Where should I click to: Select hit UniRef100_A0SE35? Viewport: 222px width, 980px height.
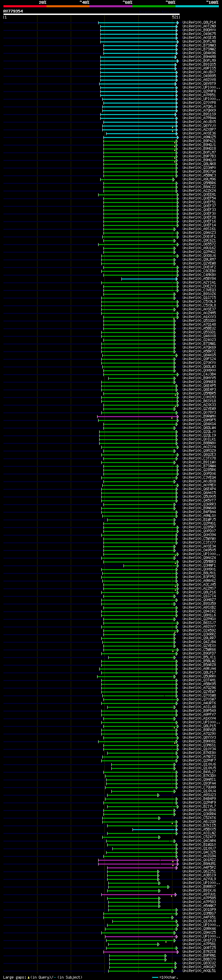click(199, 38)
